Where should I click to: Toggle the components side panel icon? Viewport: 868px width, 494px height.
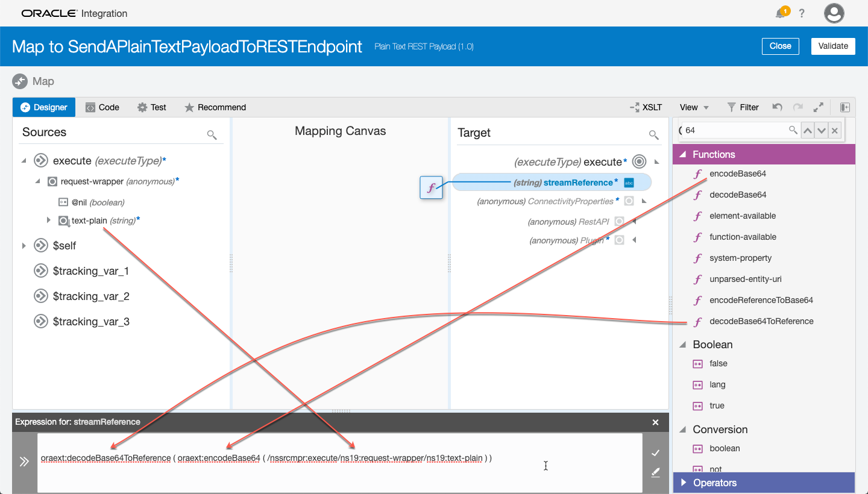point(845,107)
